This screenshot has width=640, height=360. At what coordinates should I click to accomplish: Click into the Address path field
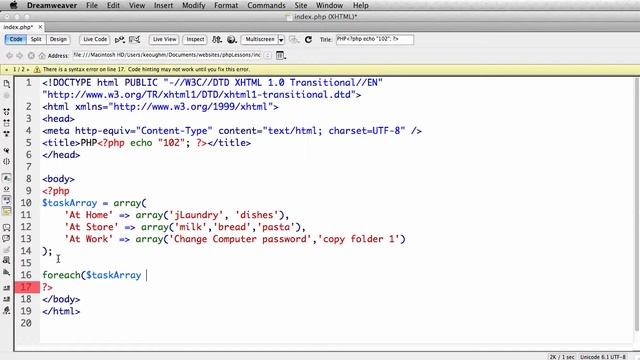tap(167, 55)
